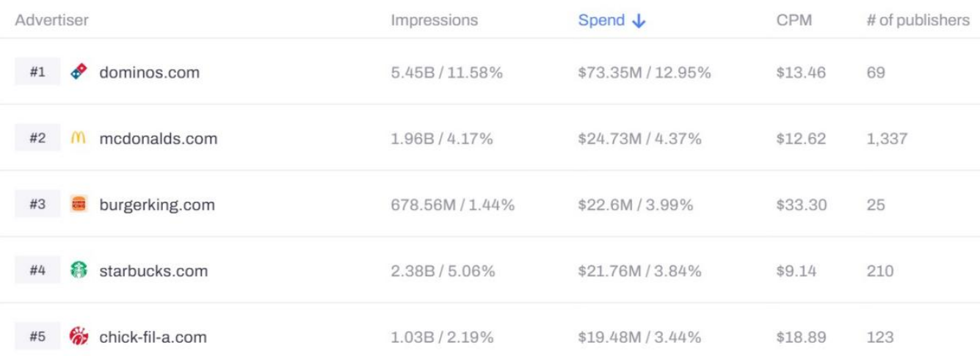Viewport: 980px width, 361px height.
Task: Sort table by Spend column header
Action: (601, 21)
